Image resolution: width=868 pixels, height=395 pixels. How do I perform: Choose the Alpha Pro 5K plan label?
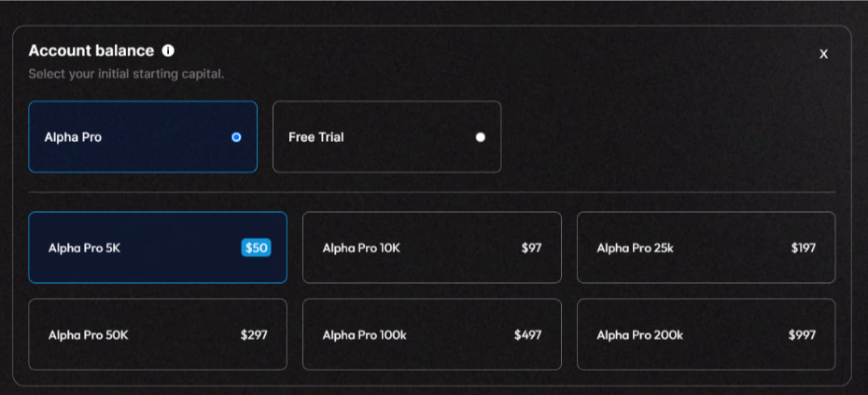pyautogui.click(x=84, y=248)
